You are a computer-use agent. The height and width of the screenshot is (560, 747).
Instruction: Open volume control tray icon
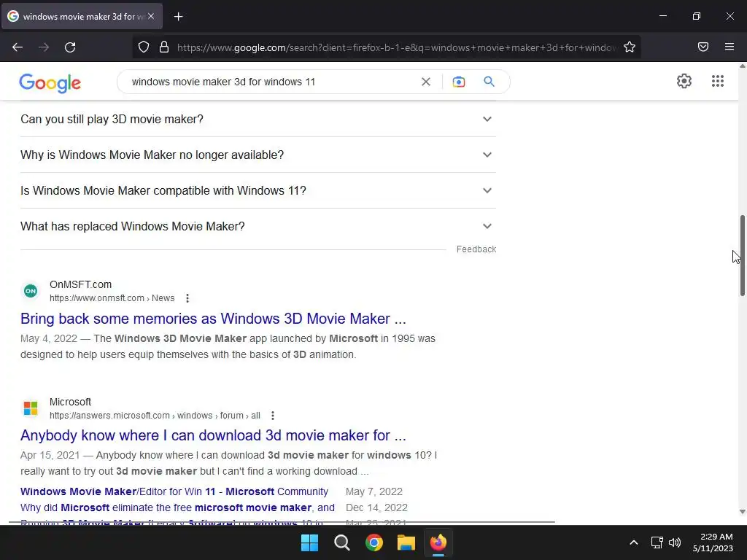coord(675,542)
